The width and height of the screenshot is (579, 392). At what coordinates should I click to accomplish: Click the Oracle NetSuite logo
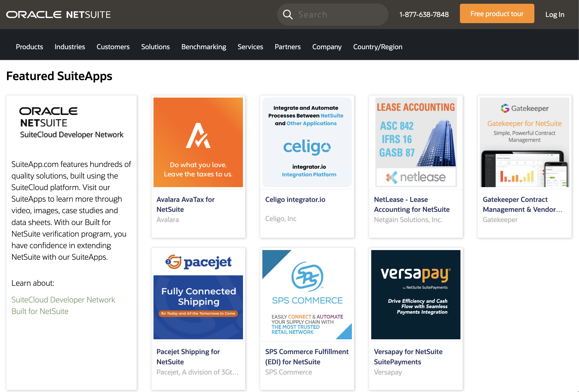[x=59, y=15]
